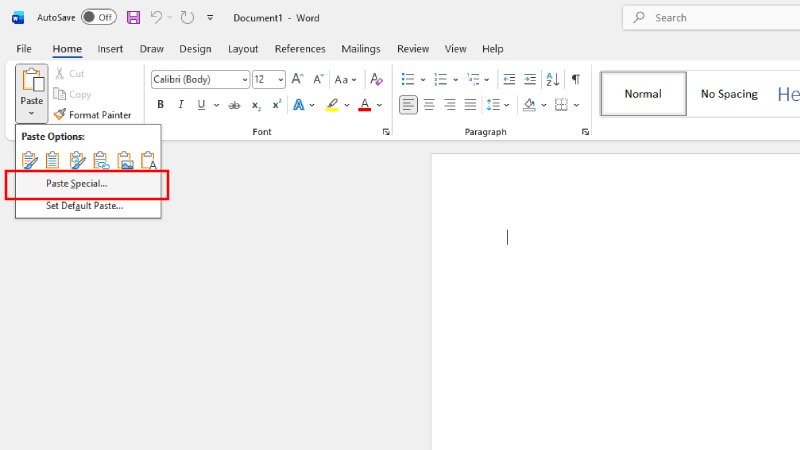Screen dimensions: 800x450
Task: Click the Keep Text Only paste option
Action: click(x=149, y=160)
